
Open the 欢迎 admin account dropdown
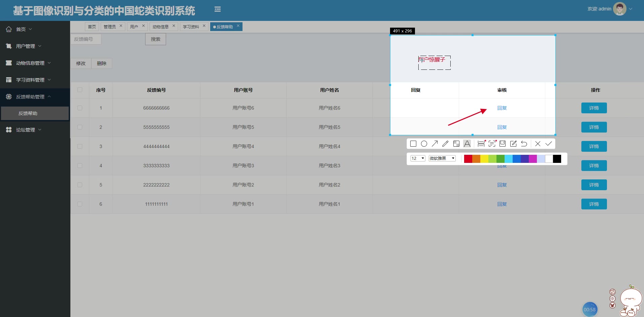pyautogui.click(x=610, y=9)
